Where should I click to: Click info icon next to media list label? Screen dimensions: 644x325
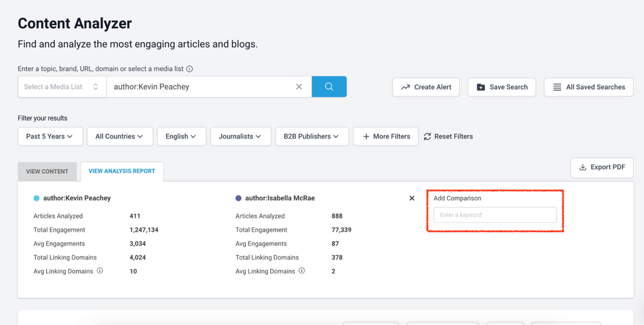point(189,69)
